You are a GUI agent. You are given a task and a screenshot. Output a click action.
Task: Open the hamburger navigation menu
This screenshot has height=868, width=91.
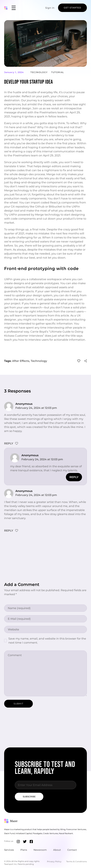(14, 8)
